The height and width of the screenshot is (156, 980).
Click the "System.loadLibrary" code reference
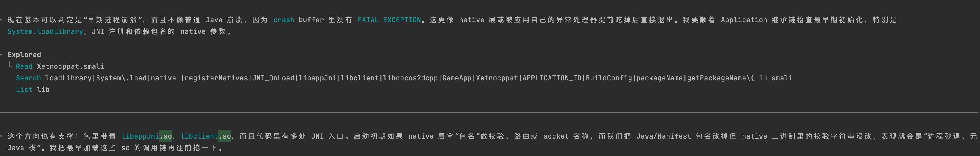point(45,32)
